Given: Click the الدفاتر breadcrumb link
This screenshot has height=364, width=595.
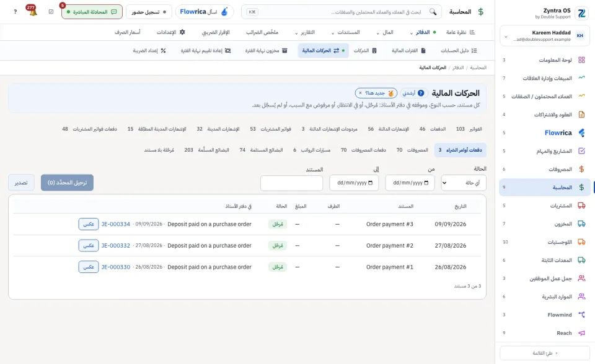Looking at the screenshot, I should 458,67.
